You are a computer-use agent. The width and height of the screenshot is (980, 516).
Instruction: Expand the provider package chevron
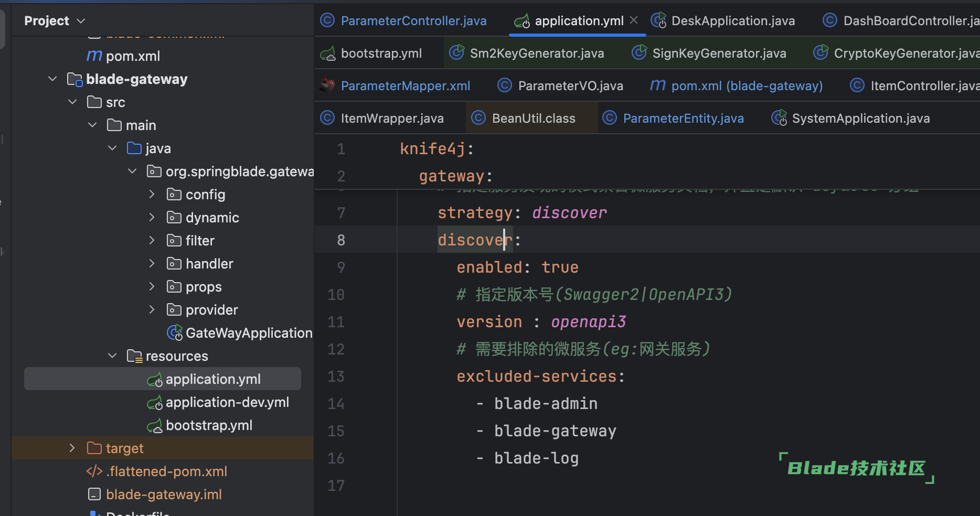click(152, 310)
